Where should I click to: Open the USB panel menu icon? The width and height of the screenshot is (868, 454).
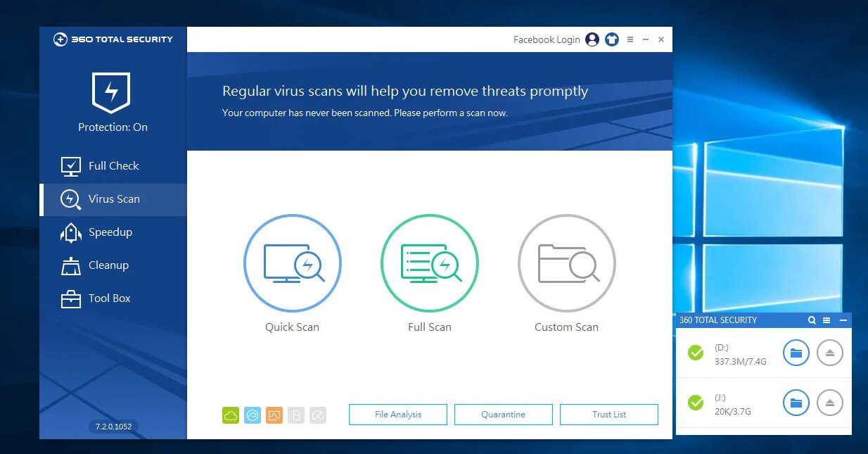(826, 320)
